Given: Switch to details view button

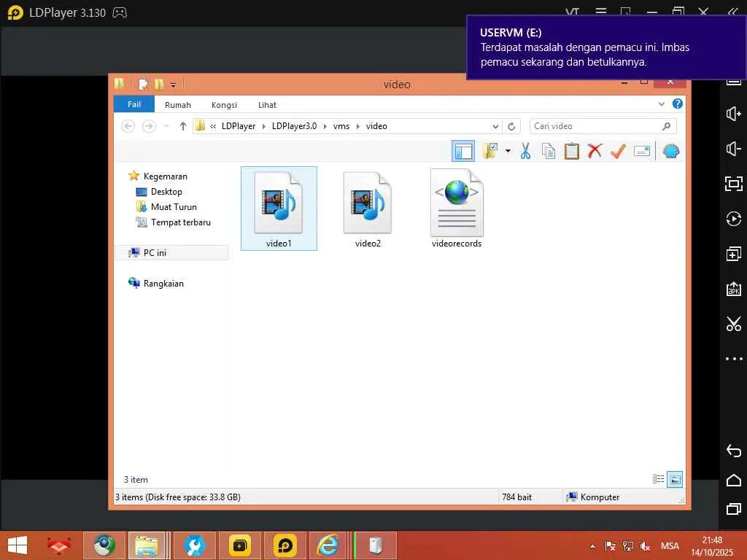Looking at the screenshot, I should [659, 479].
